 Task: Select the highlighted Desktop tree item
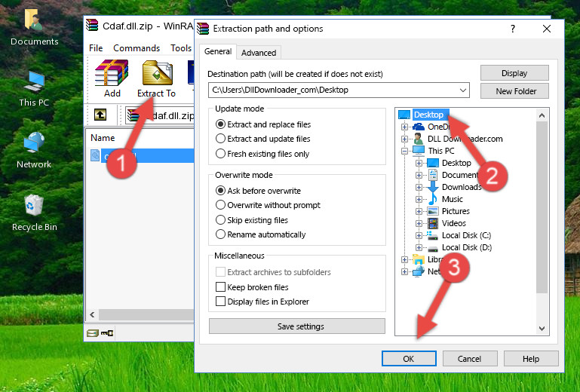(431, 115)
